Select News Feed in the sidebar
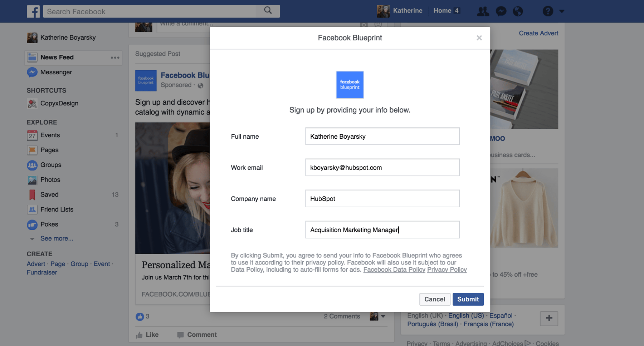 pos(57,57)
